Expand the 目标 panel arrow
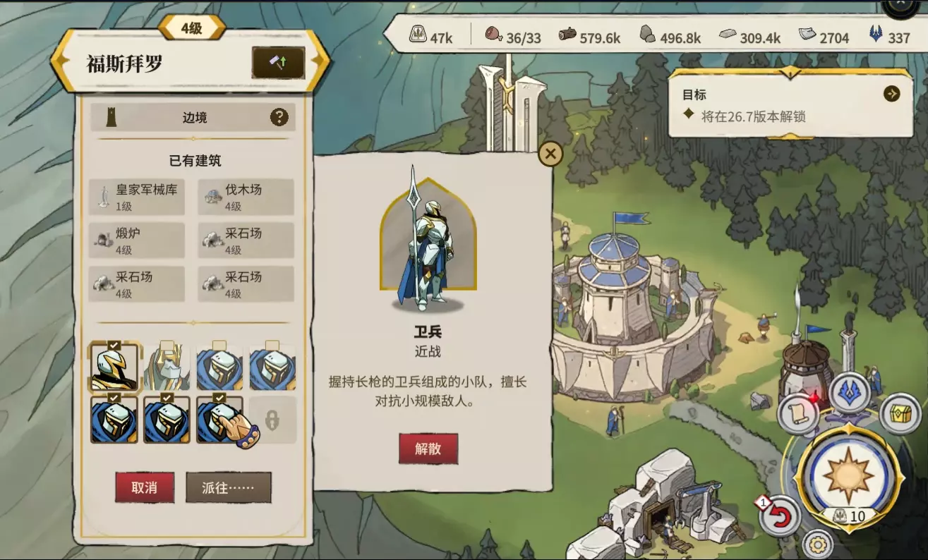The width and height of the screenshot is (928, 560). coord(892,94)
